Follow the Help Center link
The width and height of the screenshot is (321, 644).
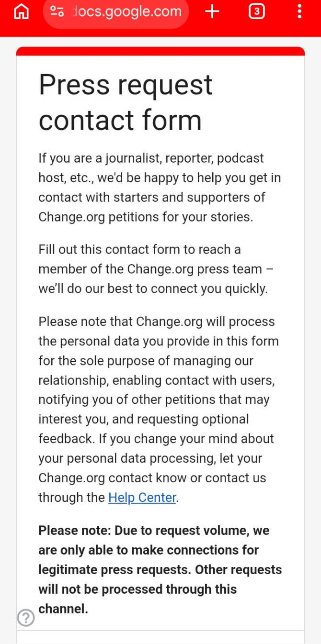click(142, 498)
